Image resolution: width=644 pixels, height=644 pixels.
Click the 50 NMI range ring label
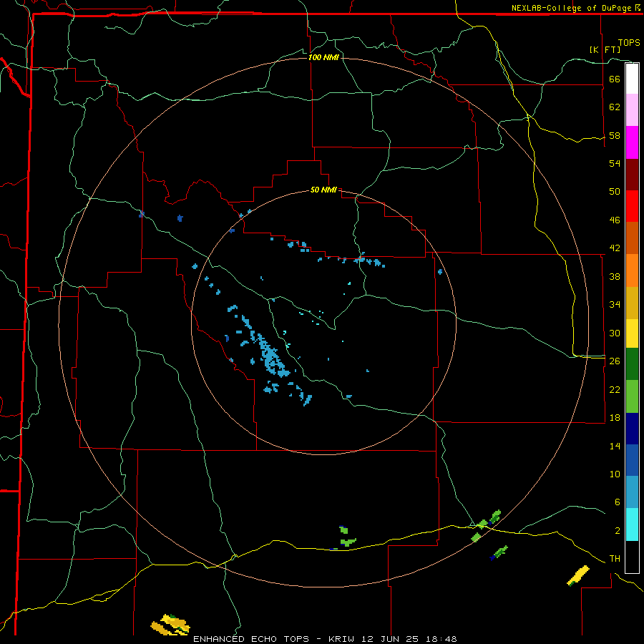pyautogui.click(x=323, y=190)
